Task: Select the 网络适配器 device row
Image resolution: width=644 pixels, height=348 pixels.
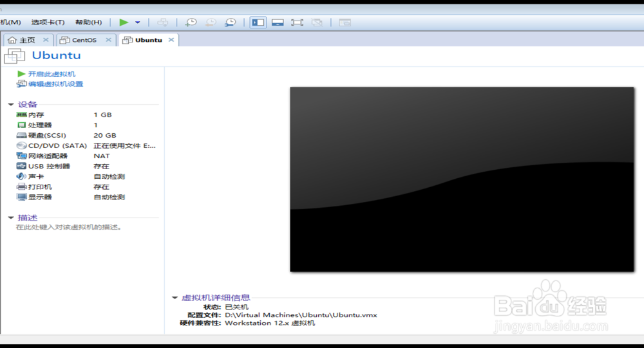Action: point(86,156)
